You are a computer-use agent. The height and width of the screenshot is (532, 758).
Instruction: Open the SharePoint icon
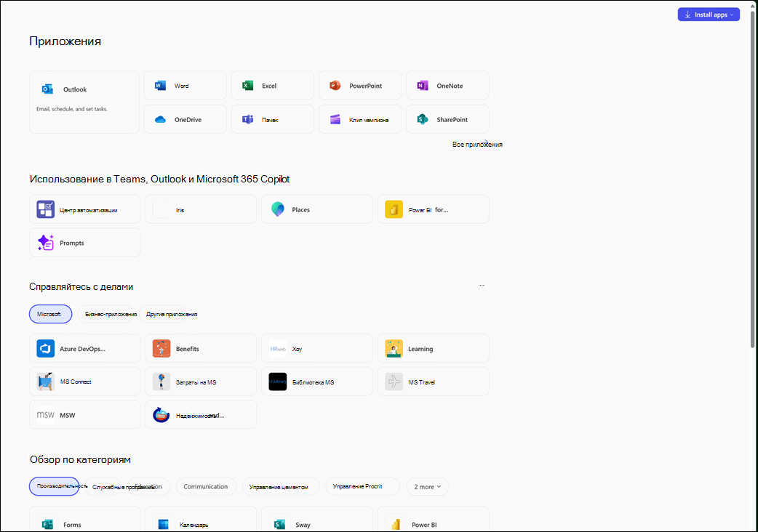423,119
